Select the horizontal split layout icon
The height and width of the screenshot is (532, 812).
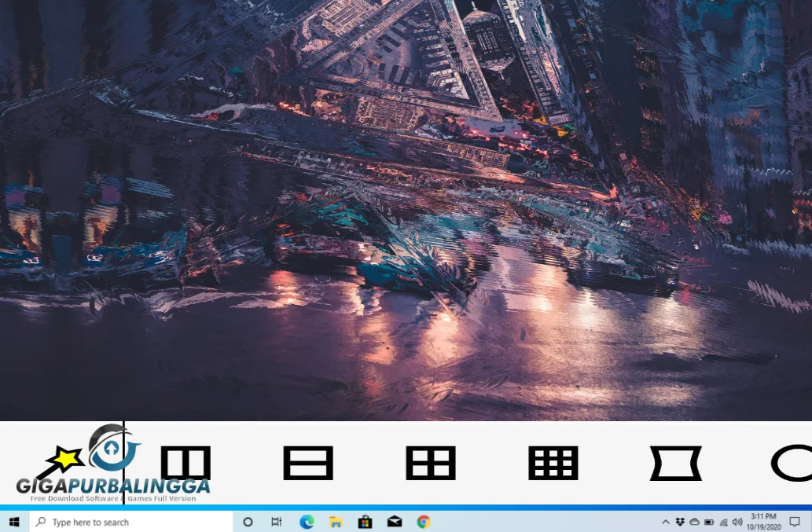[308, 463]
